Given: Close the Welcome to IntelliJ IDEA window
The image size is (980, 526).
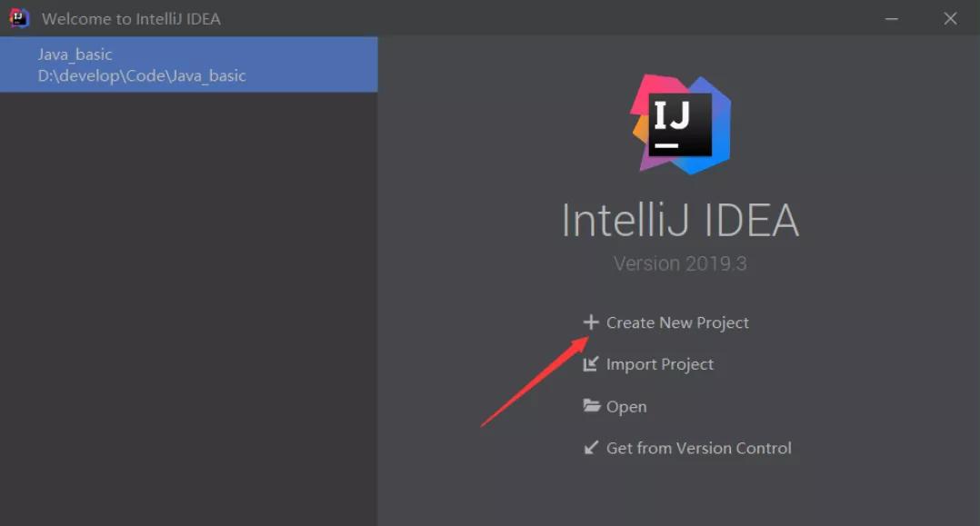Looking at the screenshot, I should pyautogui.click(x=950, y=18).
